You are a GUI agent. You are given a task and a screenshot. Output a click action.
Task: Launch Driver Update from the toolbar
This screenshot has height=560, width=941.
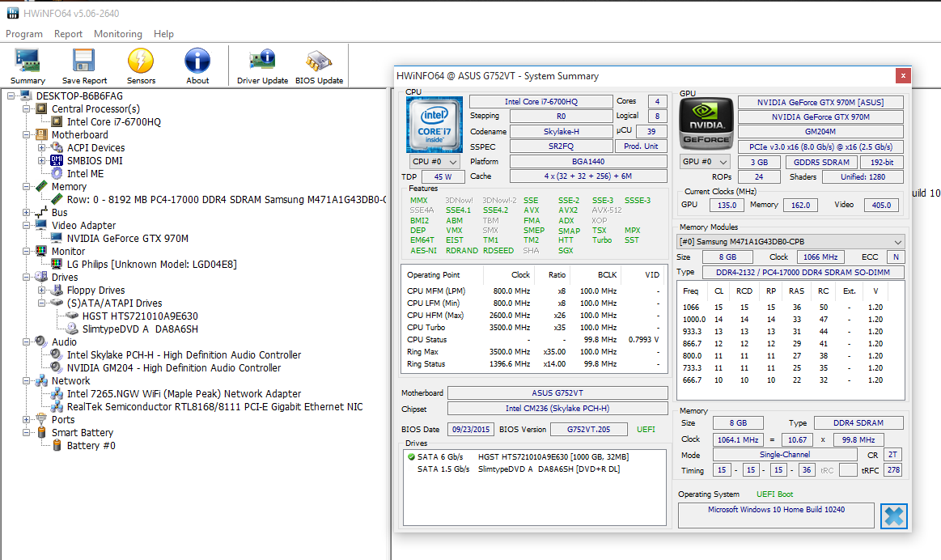262,66
